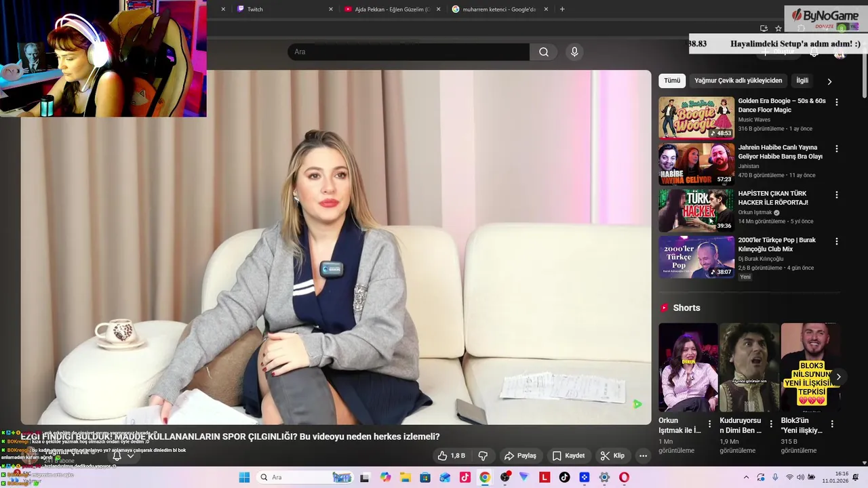Open Golden Era Boogie video thumbnail

(x=696, y=118)
